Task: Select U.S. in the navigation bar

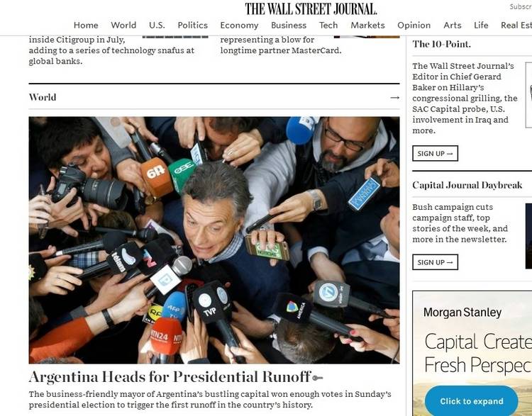Action: (157, 26)
